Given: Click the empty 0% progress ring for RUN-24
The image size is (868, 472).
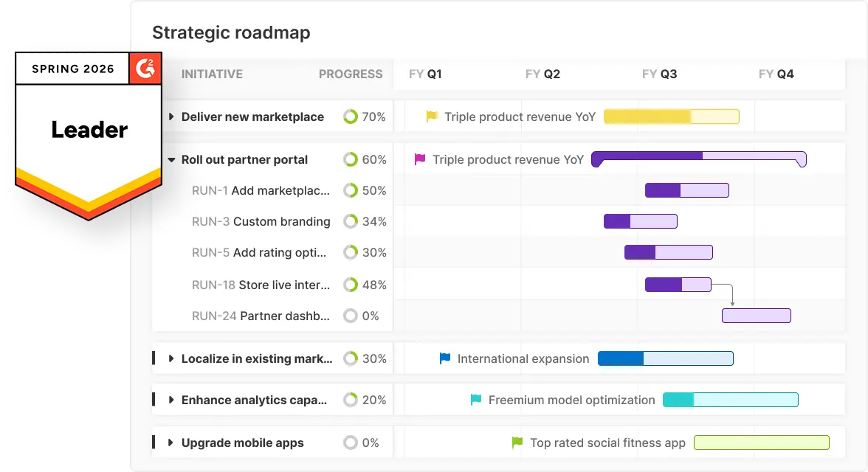Looking at the screenshot, I should click(x=351, y=316).
